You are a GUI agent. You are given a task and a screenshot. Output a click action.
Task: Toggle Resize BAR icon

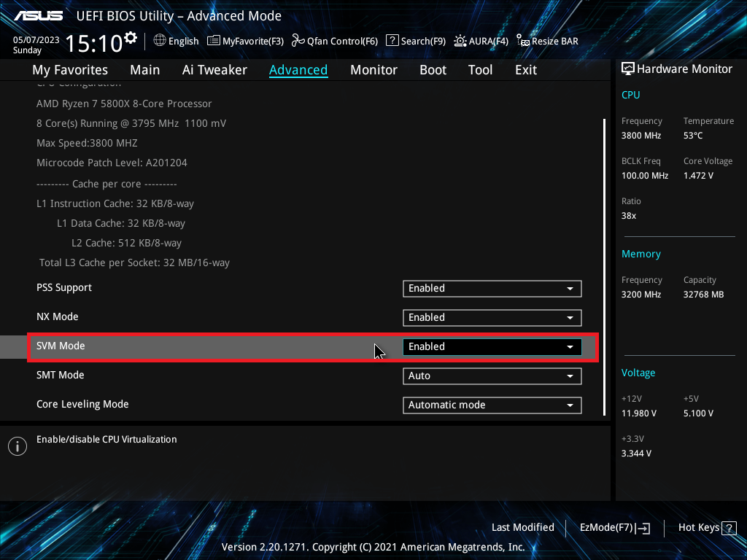(x=522, y=41)
